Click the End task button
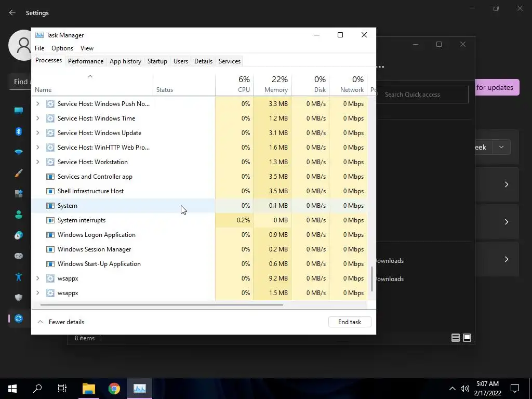The width and height of the screenshot is (532, 399). tap(350, 322)
